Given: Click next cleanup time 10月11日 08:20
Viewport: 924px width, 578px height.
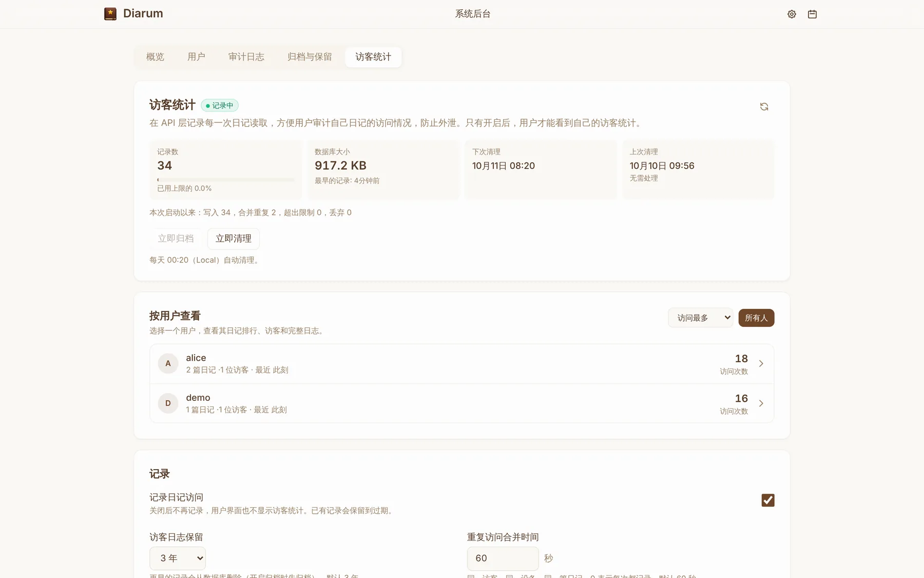Looking at the screenshot, I should (504, 166).
